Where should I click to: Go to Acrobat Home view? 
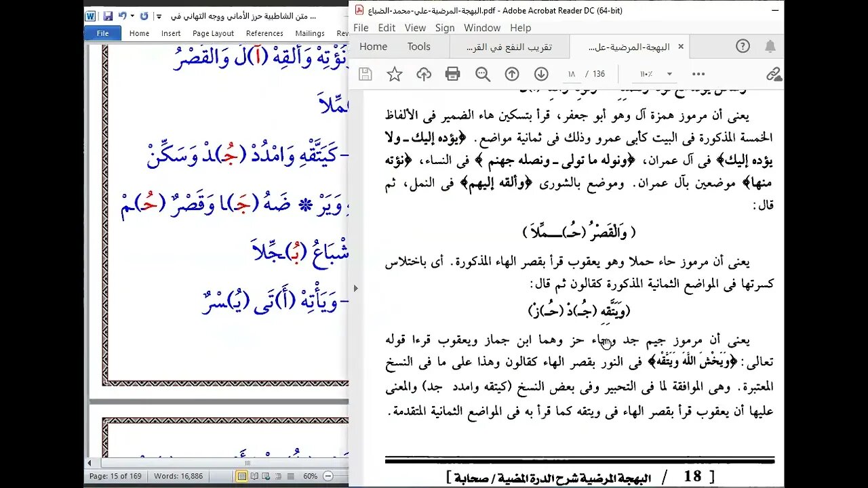[x=373, y=47]
